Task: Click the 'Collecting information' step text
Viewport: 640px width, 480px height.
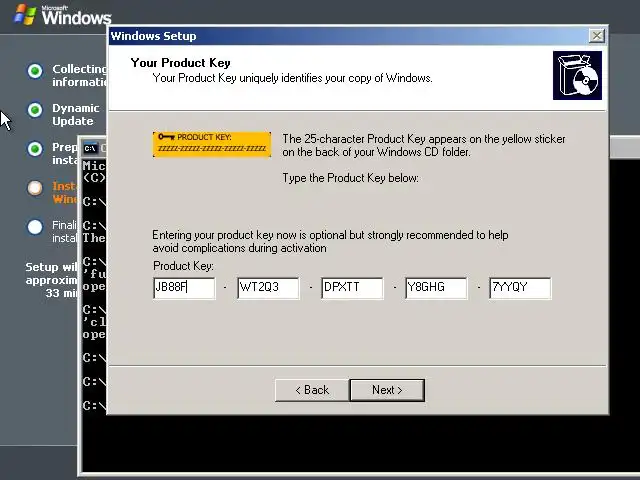Action: click(79, 76)
